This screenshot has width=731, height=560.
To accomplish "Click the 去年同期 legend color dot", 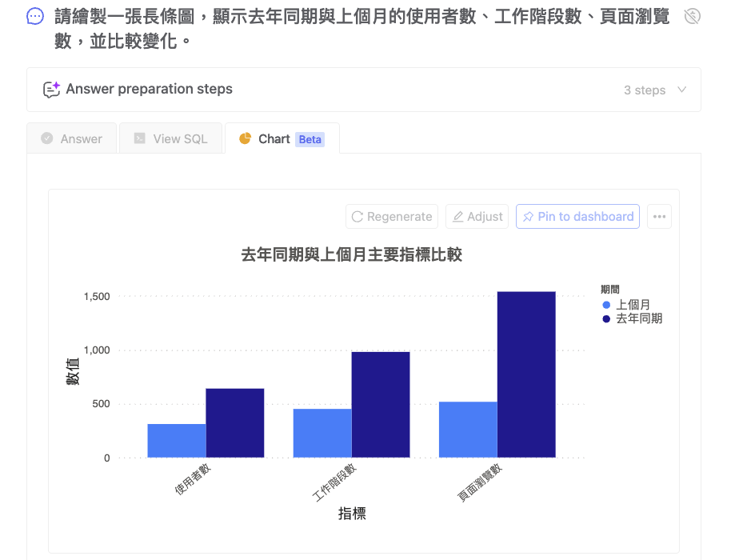I will (x=606, y=319).
